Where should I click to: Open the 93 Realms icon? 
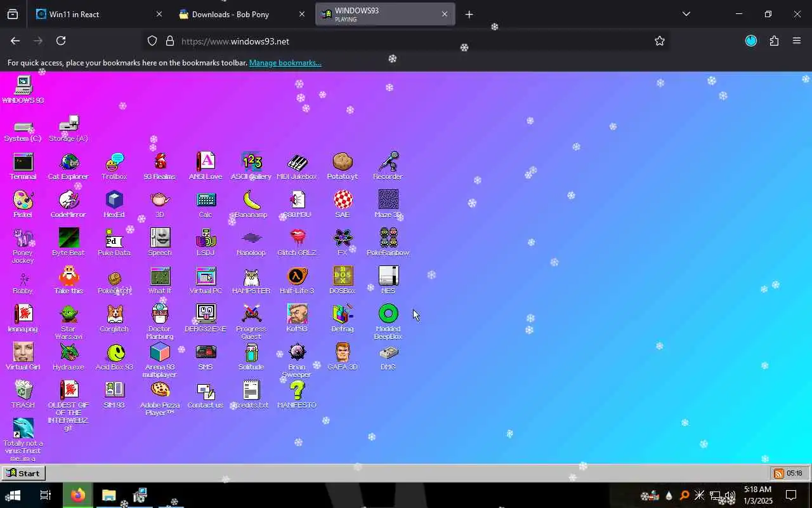160,166
